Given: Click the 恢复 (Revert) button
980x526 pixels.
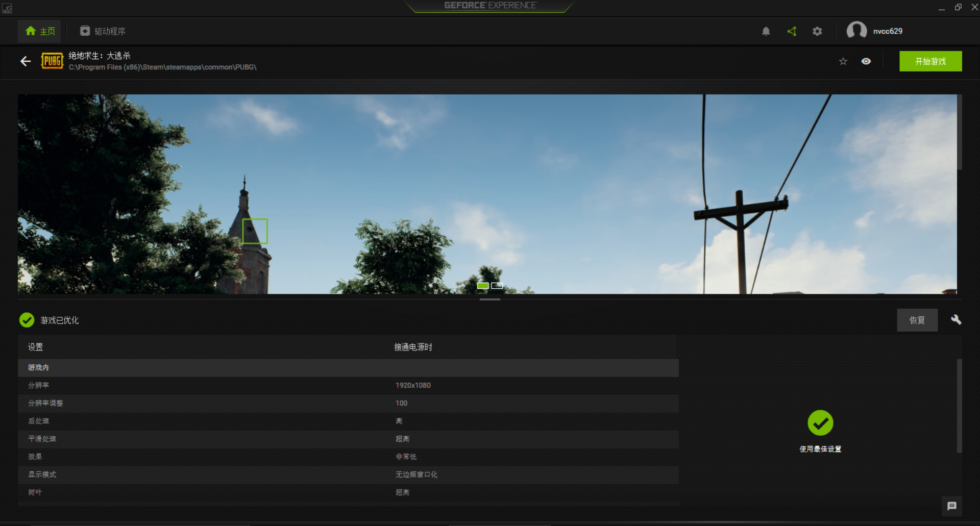Looking at the screenshot, I should click(x=917, y=320).
